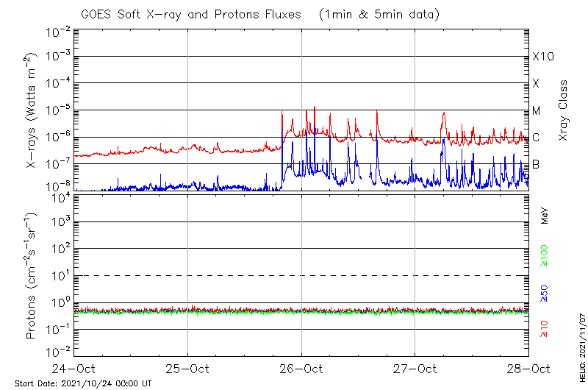Select the 28-Oct date label

pyautogui.click(x=528, y=368)
